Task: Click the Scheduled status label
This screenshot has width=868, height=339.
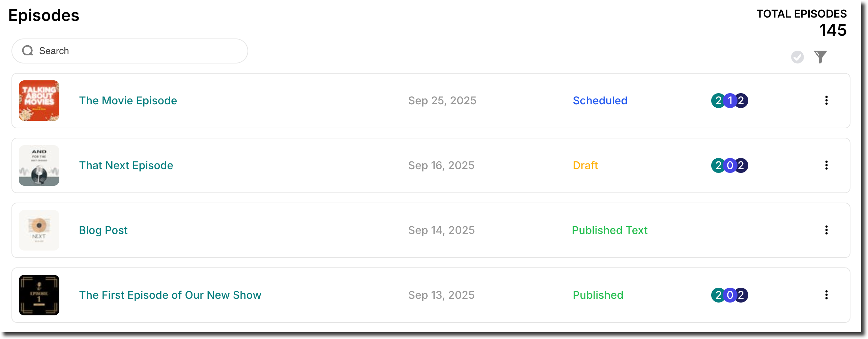Action: tap(600, 101)
